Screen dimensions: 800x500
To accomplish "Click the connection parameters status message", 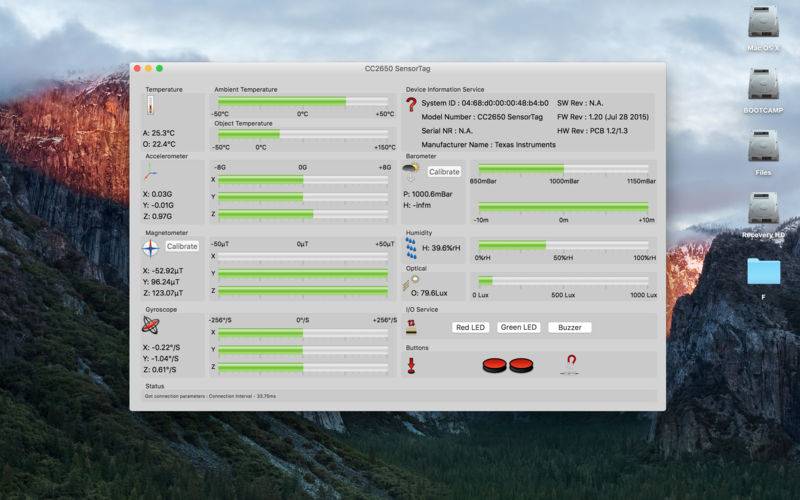I will (210, 396).
